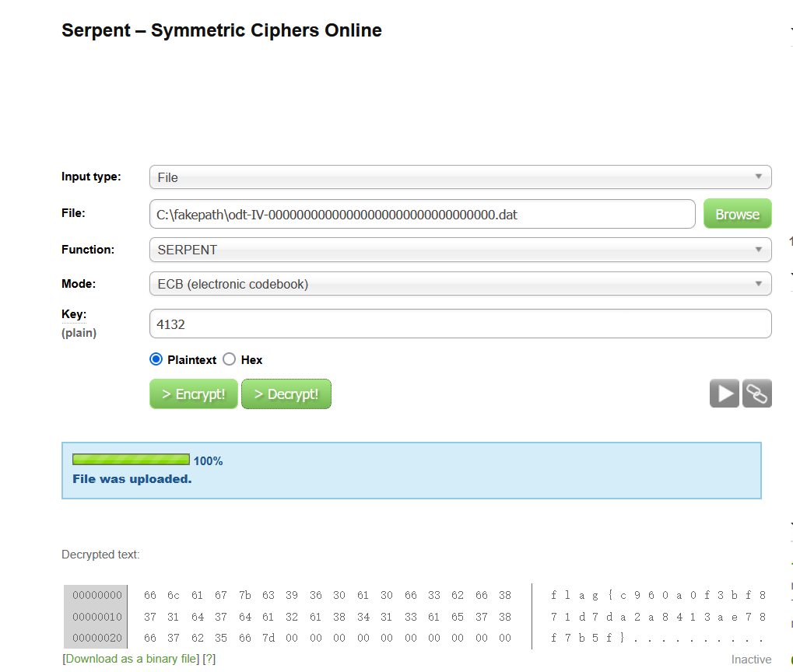Open the question mark help link
The image size is (793, 672).
pyautogui.click(x=209, y=659)
